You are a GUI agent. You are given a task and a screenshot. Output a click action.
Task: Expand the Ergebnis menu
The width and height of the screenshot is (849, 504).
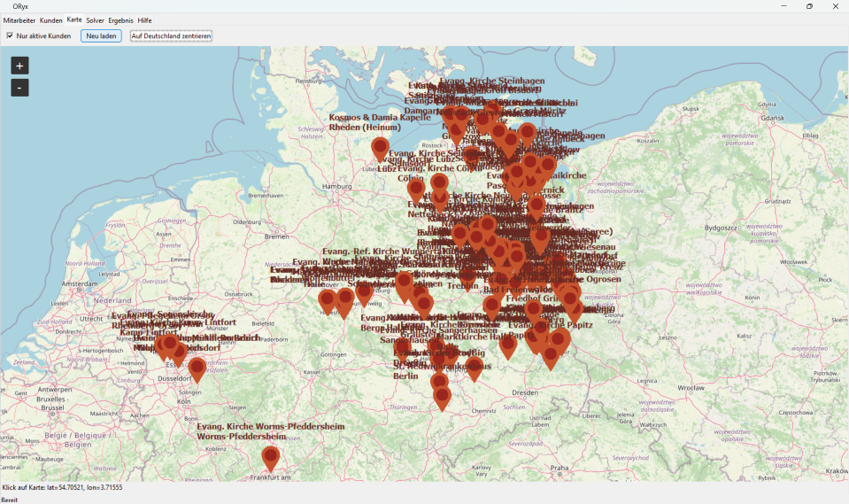[x=120, y=20]
